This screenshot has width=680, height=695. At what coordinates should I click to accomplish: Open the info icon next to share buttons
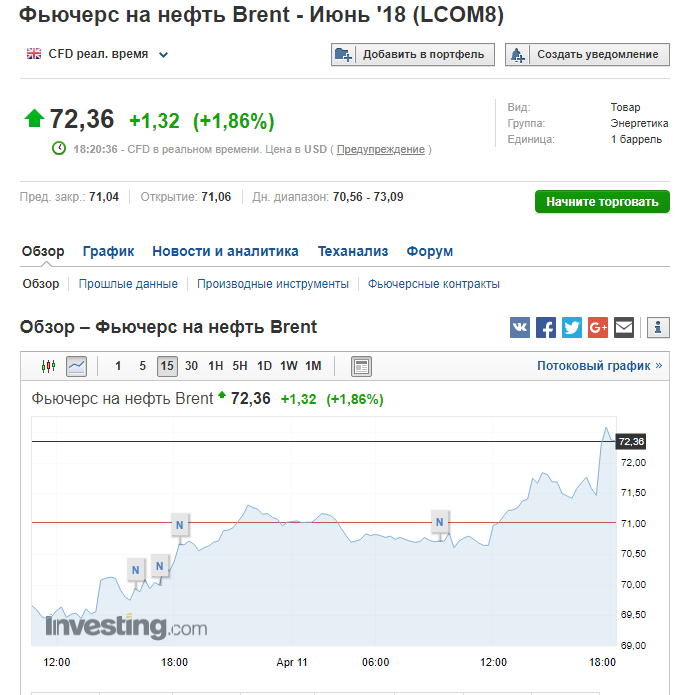coord(658,327)
